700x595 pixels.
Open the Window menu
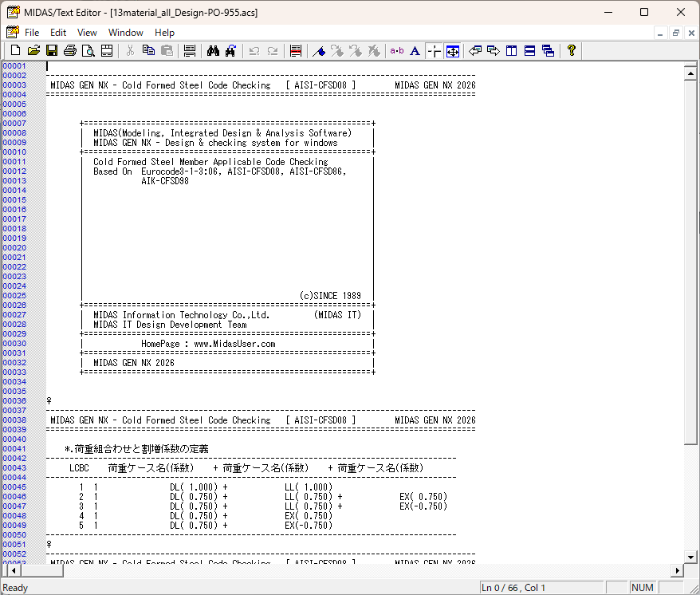pyautogui.click(x=125, y=33)
